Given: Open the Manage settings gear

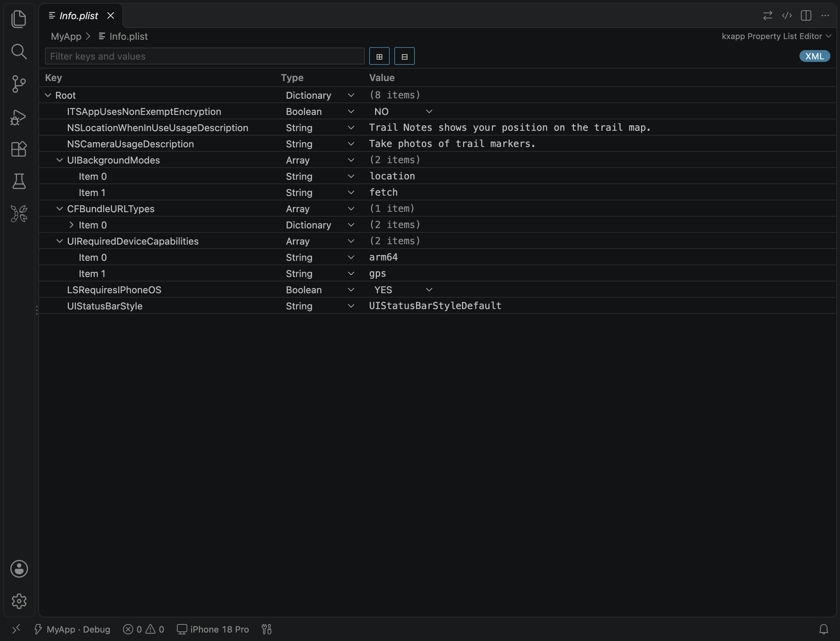Looking at the screenshot, I should [x=19, y=601].
